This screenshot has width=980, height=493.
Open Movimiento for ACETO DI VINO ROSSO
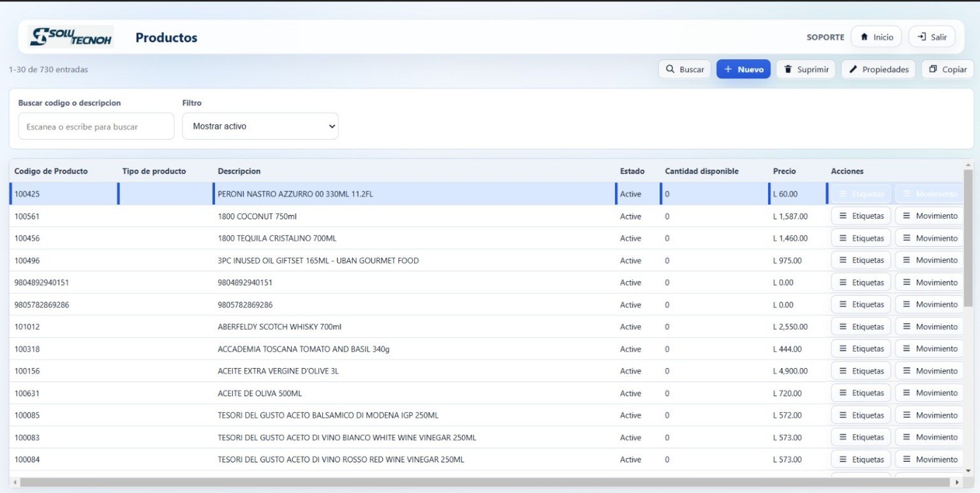point(930,459)
